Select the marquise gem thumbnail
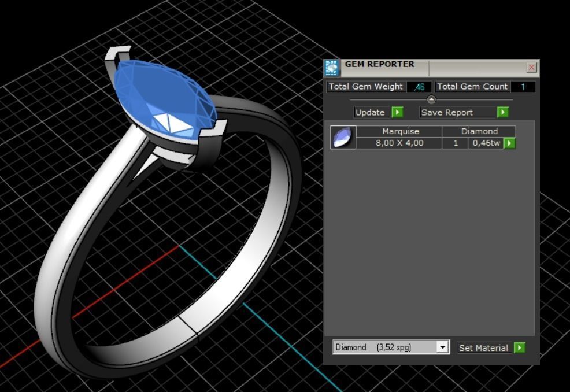The width and height of the screenshot is (570, 392). point(343,137)
